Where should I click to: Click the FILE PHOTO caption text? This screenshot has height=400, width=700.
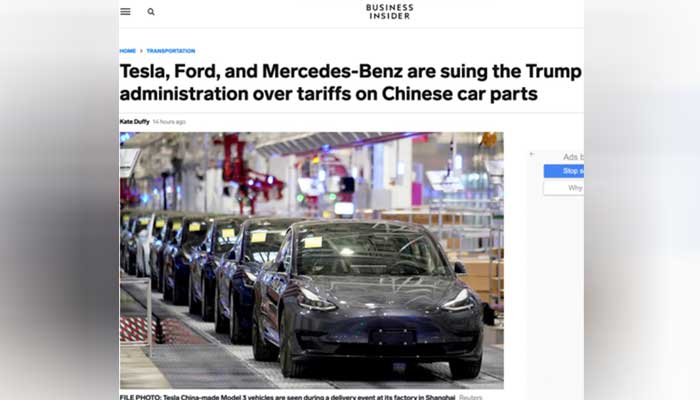[x=288, y=397]
